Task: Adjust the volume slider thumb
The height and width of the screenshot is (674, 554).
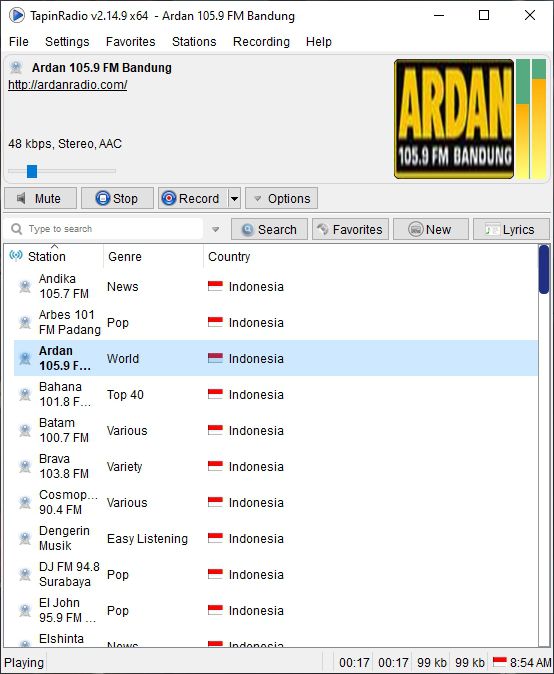Action: click(32, 171)
